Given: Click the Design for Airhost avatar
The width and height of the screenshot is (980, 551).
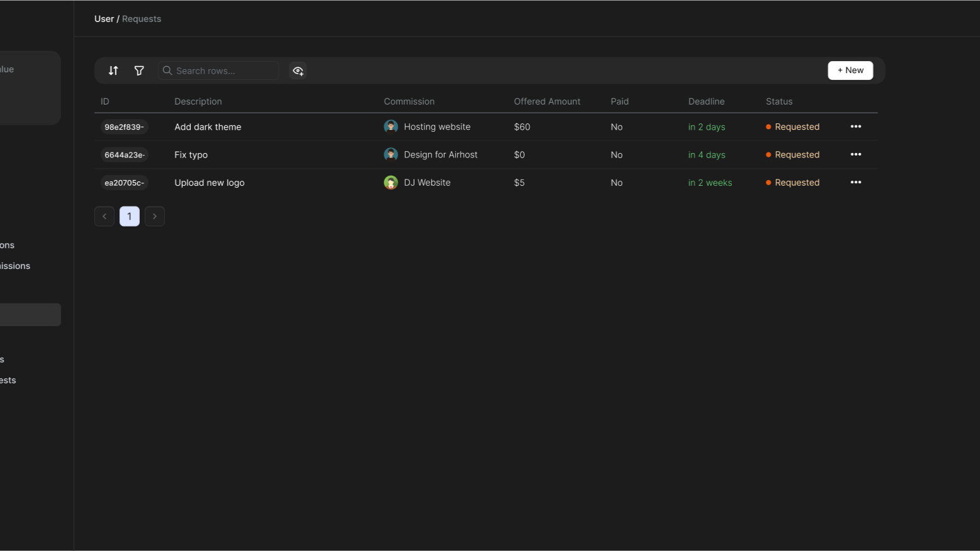Looking at the screenshot, I should 390,154.
